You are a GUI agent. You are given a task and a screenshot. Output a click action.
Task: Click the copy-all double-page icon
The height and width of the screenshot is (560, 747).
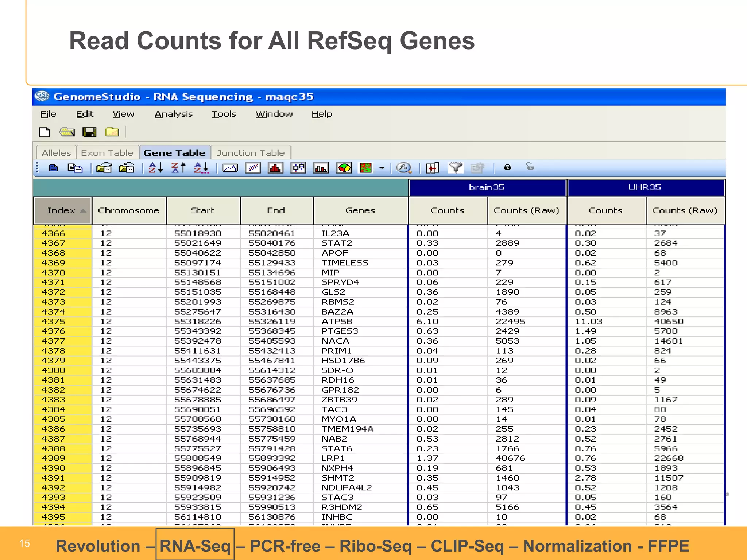pos(75,168)
